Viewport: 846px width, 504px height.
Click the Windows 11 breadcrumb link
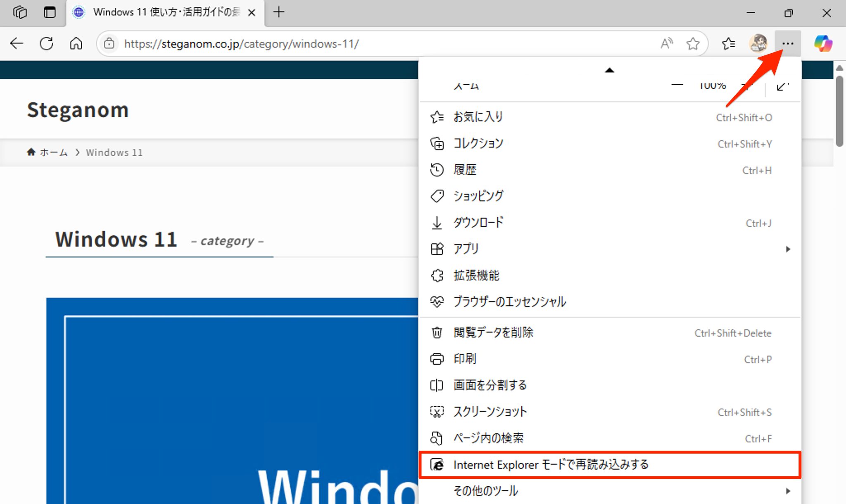pos(114,152)
